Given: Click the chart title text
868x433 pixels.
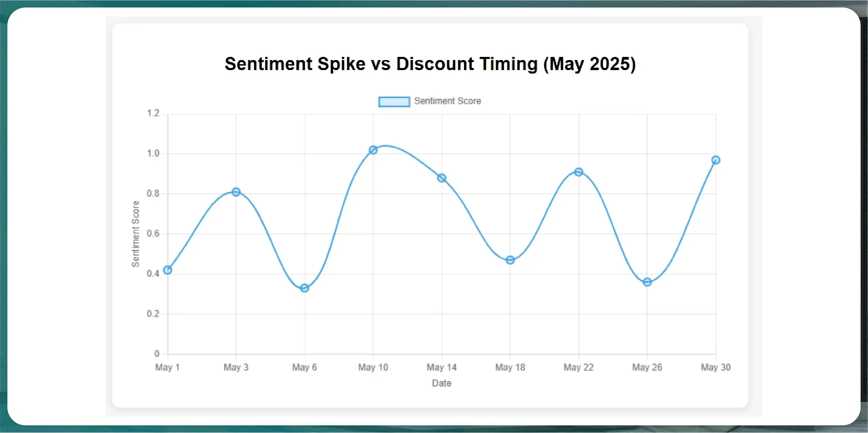Looking at the screenshot, I should pos(430,64).
